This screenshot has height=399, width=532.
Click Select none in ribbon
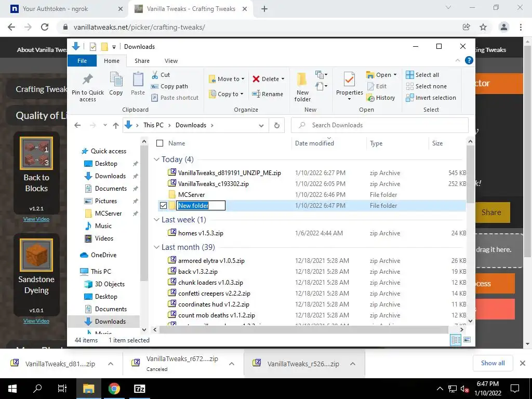click(x=426, y=86)
